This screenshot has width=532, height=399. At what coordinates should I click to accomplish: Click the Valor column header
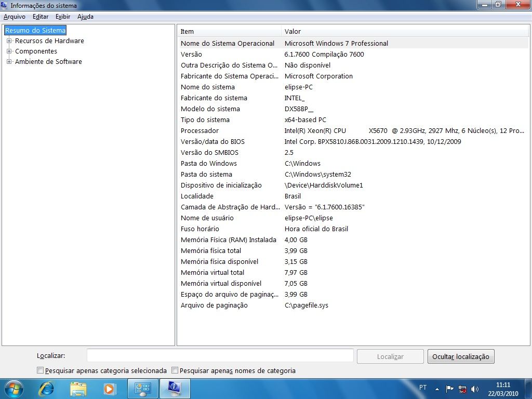(x=405, y=32)
